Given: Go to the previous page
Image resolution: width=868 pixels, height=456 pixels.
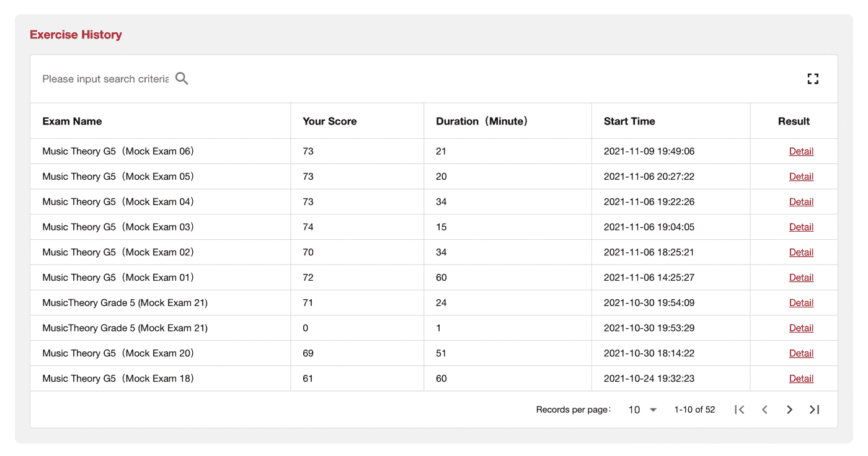Looking at the screenshot, I should pos(764,410).
